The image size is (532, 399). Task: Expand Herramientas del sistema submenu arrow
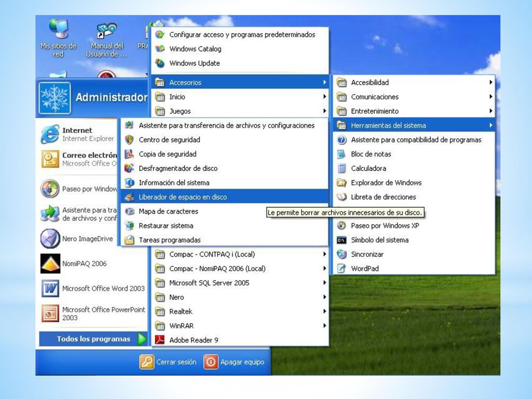pos(490,125)
